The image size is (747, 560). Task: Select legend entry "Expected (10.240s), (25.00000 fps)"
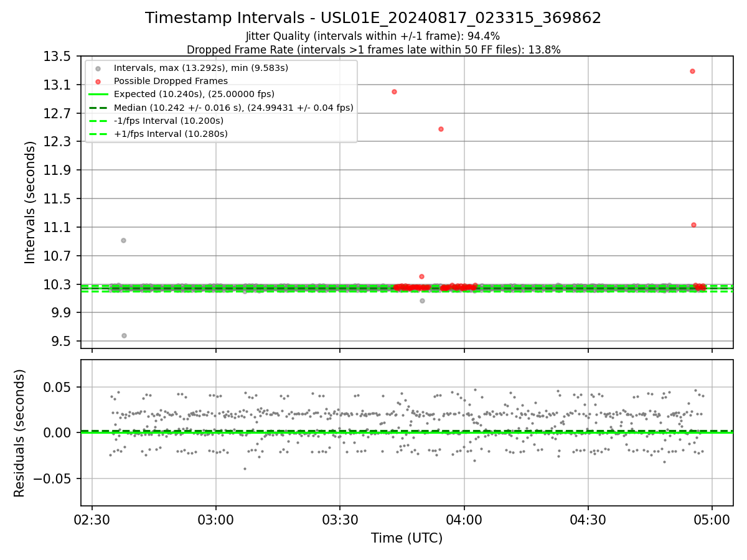point(194,94)
